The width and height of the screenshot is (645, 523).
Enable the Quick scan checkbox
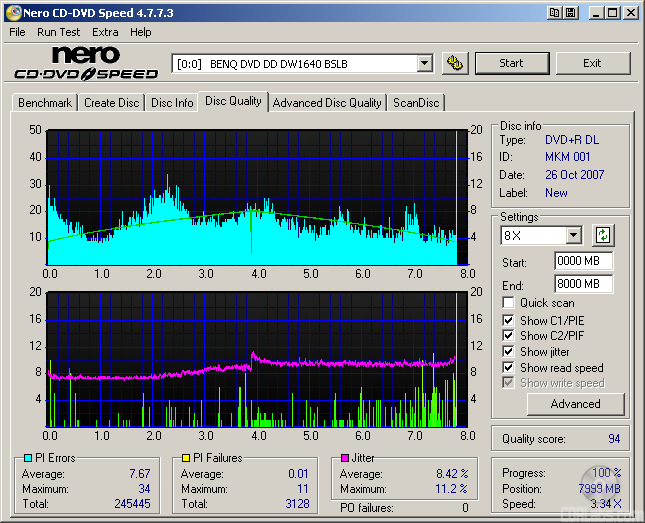click(509, 303)
